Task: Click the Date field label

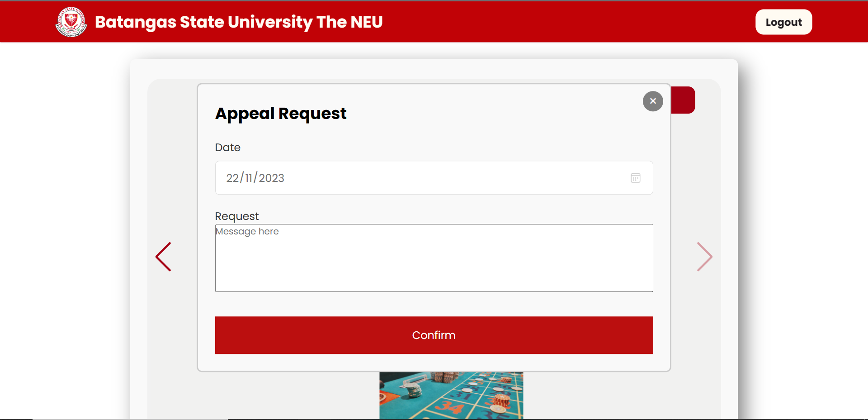Action: (227, 148)
